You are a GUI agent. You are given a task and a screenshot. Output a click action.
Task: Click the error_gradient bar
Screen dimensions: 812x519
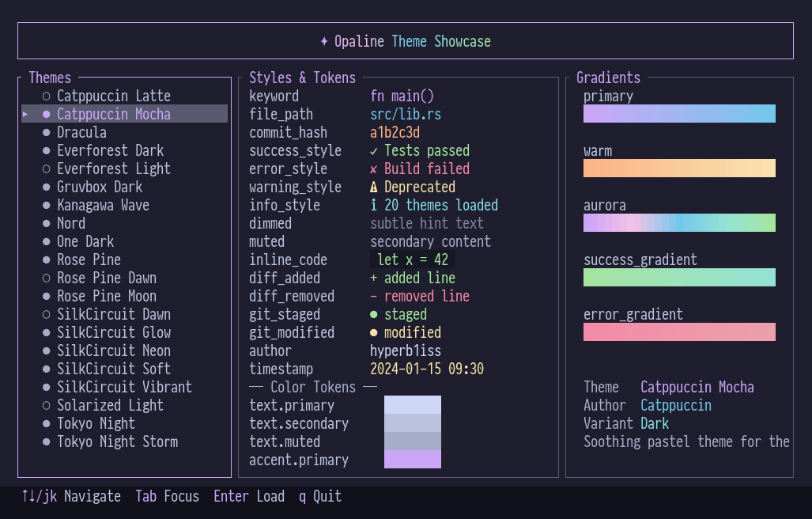pyautogui.click(x=679, y=332)
